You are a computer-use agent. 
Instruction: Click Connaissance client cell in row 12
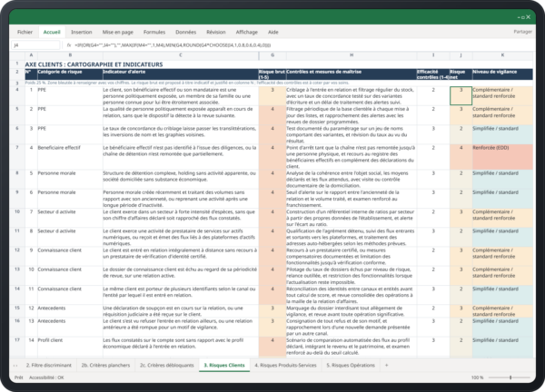point(70,256)
